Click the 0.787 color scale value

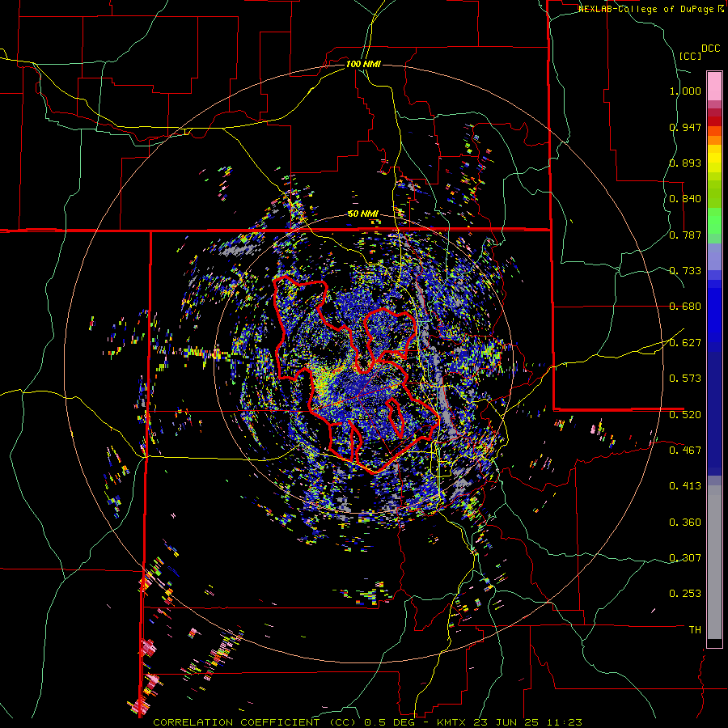[x=685, y=235]
